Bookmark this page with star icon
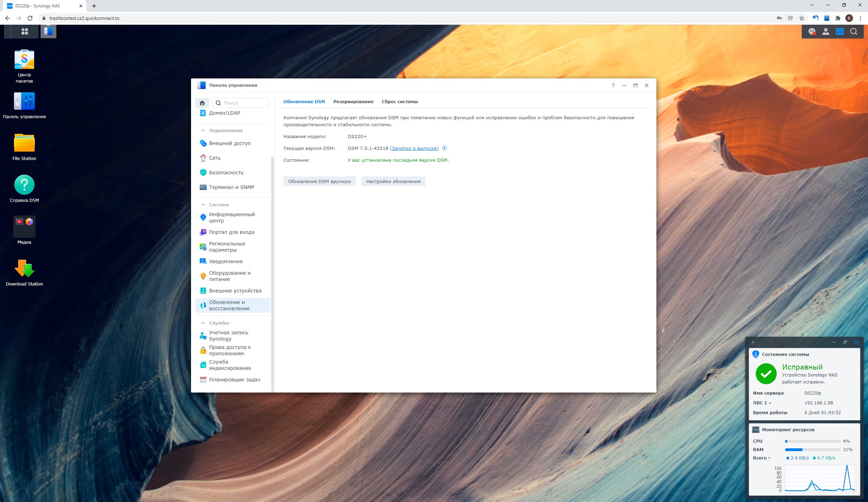Image resolution: width=868 pixels, height=502 pixels. 802,18
